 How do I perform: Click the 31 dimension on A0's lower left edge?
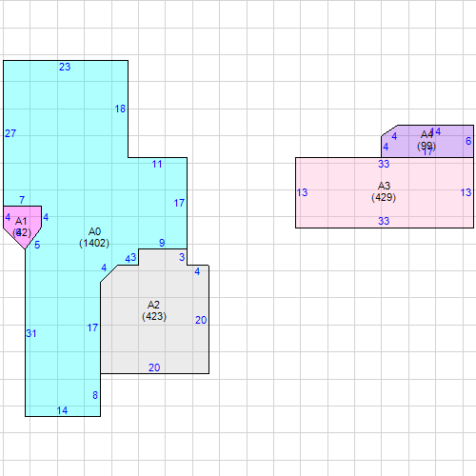coord(31,333)
